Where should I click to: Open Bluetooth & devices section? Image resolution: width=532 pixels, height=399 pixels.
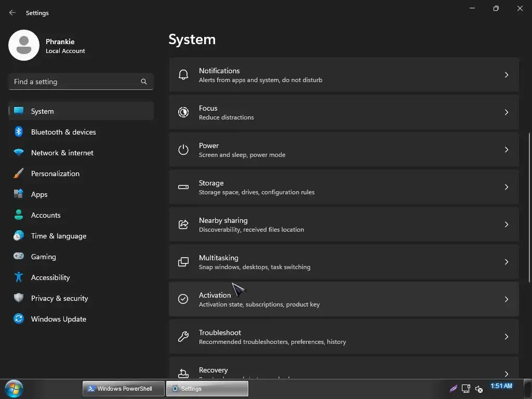click(63, 132)
